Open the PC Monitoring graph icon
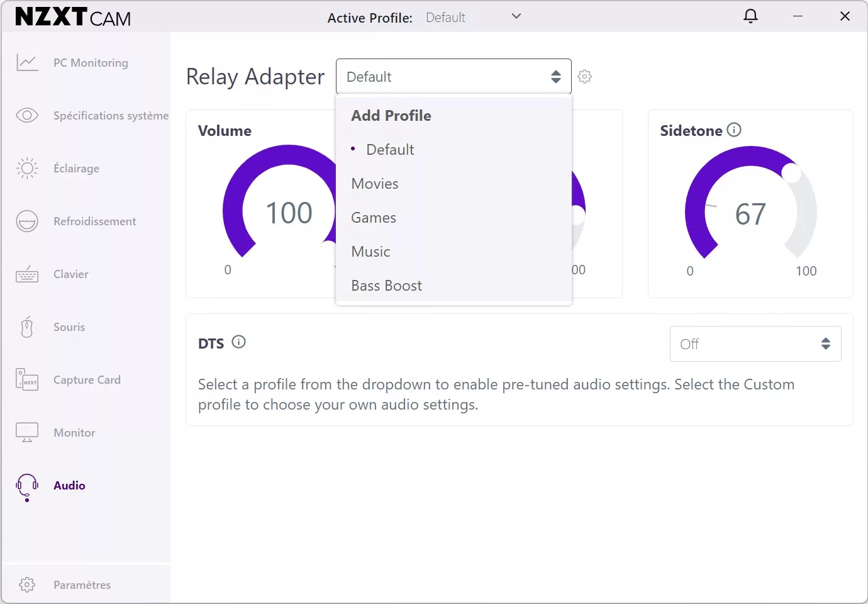Screen dimensions: 868x604 tap(27, 63)
